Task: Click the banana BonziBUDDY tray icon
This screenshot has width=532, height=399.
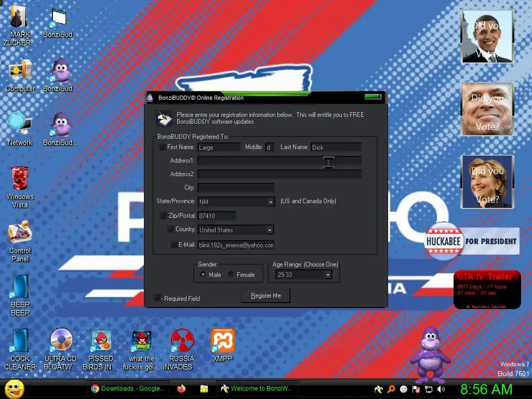Action: [379, 389]
